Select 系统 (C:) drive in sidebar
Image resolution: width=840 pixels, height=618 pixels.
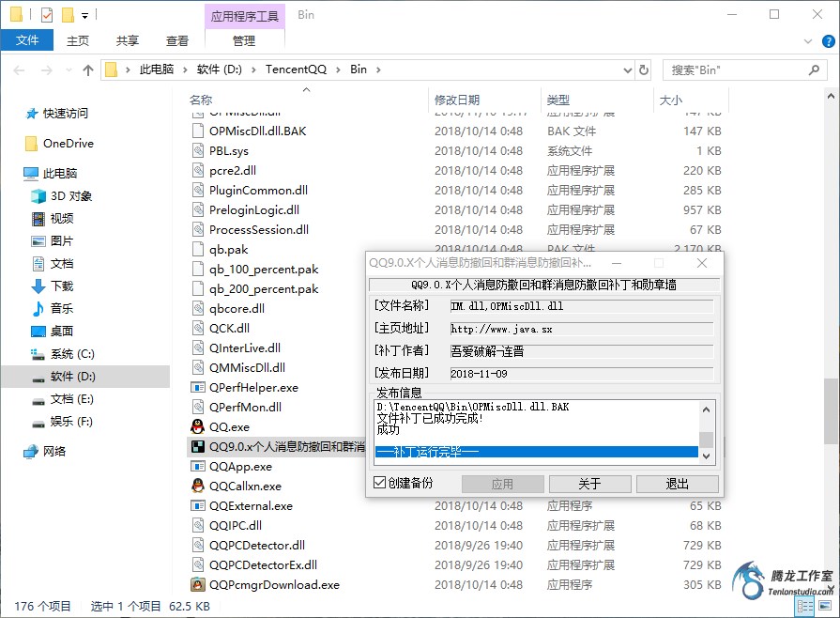pyautogui.click(x=63, y=353)
